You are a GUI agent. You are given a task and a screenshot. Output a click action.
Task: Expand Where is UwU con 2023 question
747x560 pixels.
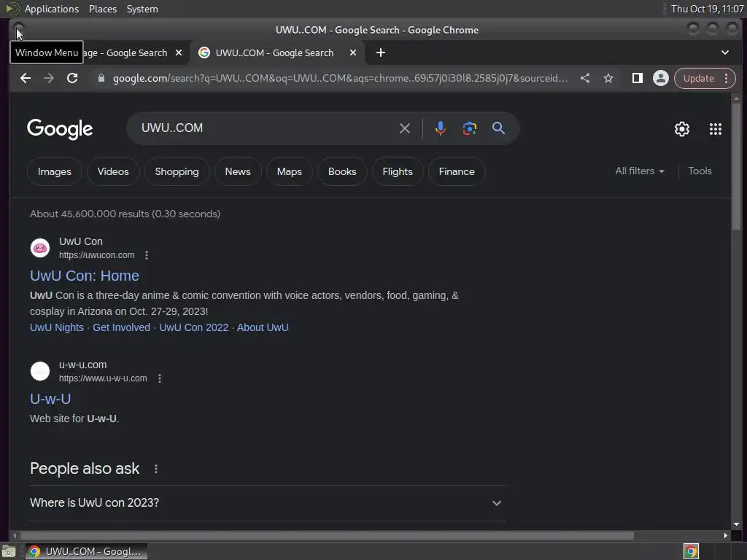[267, 503]
